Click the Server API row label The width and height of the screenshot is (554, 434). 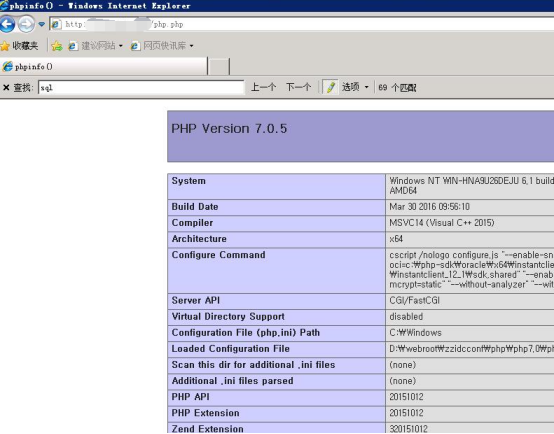tap(195, 300)
